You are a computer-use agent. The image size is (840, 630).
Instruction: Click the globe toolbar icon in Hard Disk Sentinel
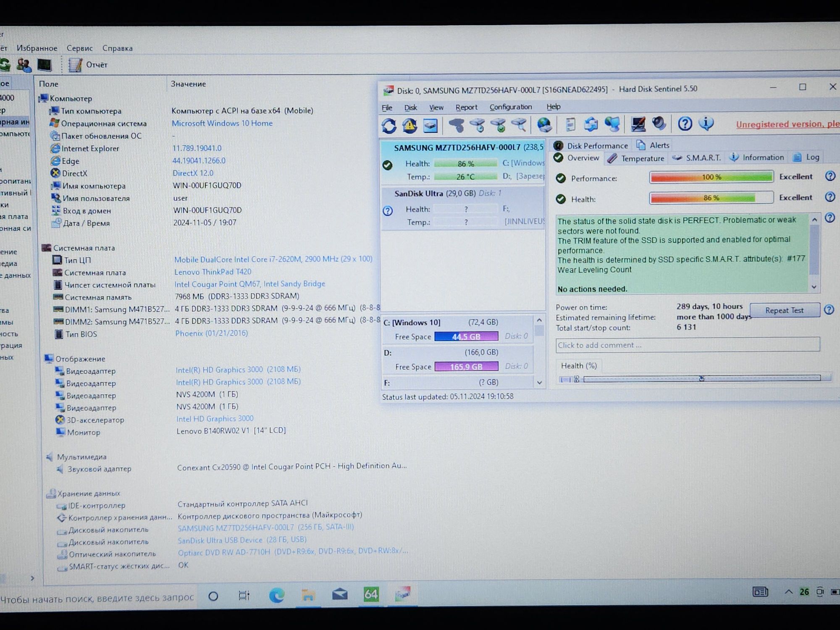point(544,125)
